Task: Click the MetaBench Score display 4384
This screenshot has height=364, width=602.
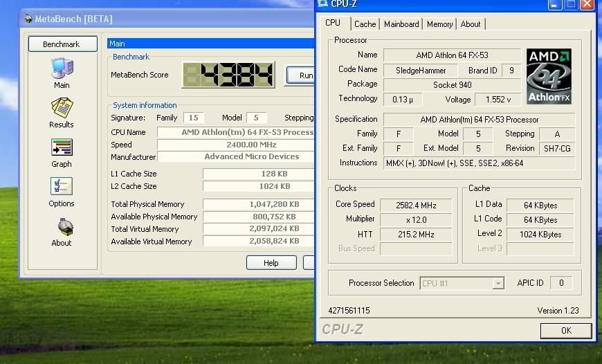Action: (x=228, y=75)
